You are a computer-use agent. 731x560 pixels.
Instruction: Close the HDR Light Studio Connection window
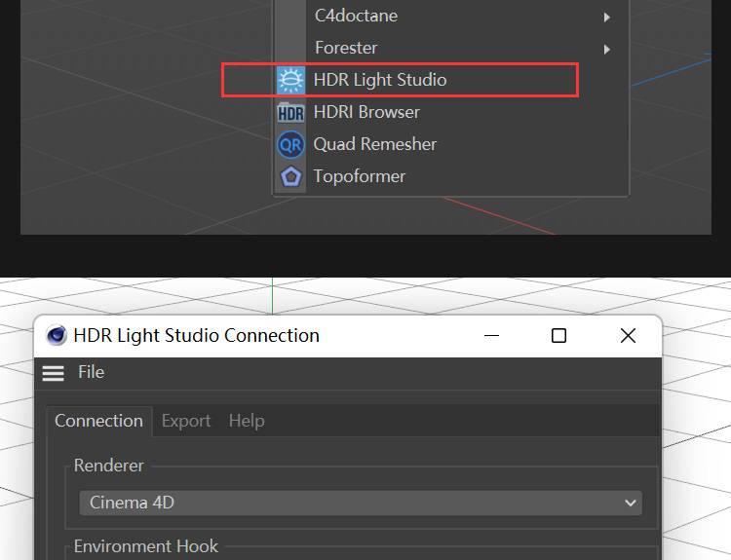coord(628,335)
